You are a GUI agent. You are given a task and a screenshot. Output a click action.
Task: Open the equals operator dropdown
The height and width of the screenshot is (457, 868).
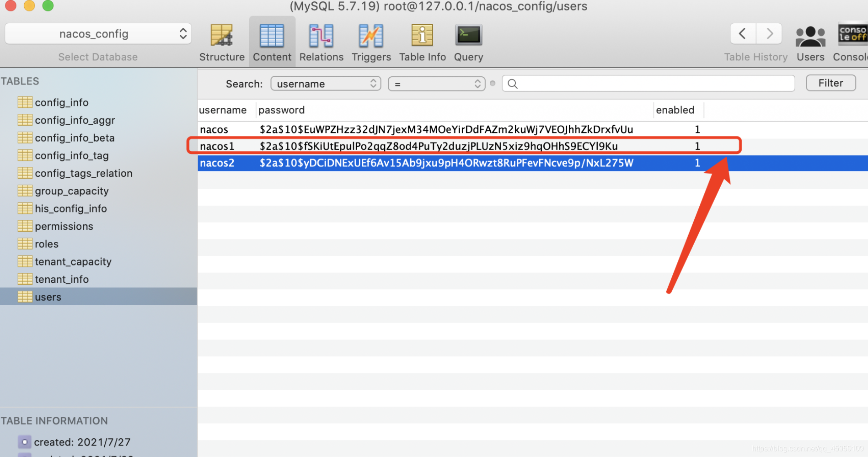pyautogui.click(x=436, y=84)
